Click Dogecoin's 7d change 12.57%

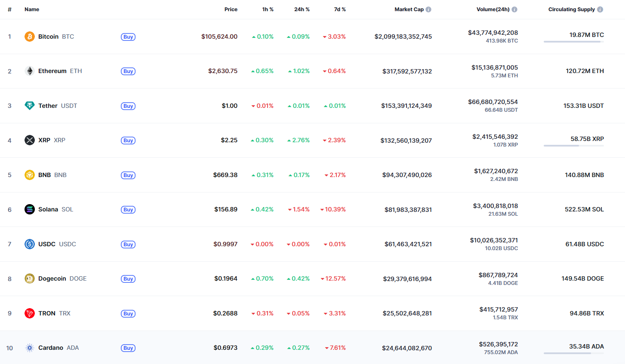coord(333,278)
